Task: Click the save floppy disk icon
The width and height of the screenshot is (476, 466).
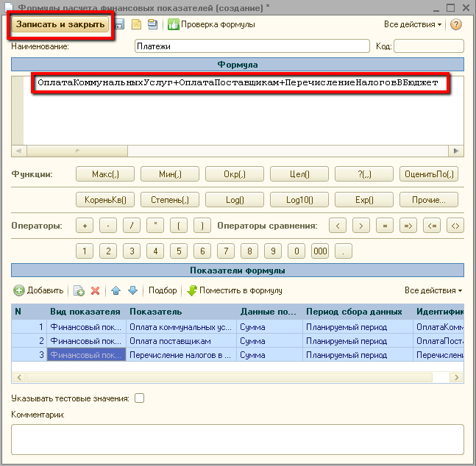Action: [x=119, y=24]
